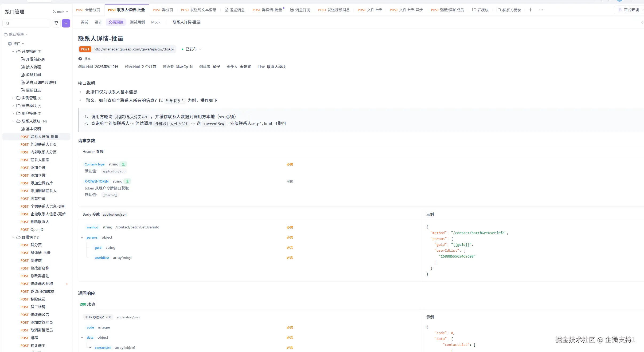Select POST 外部联系人分页 in tree
Screen dimensions: 644x352
point(38,144)
